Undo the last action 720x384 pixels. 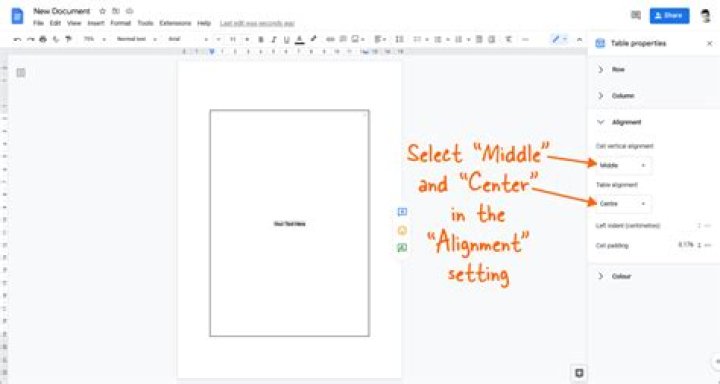pyautogui.click(x=17, y=40)
